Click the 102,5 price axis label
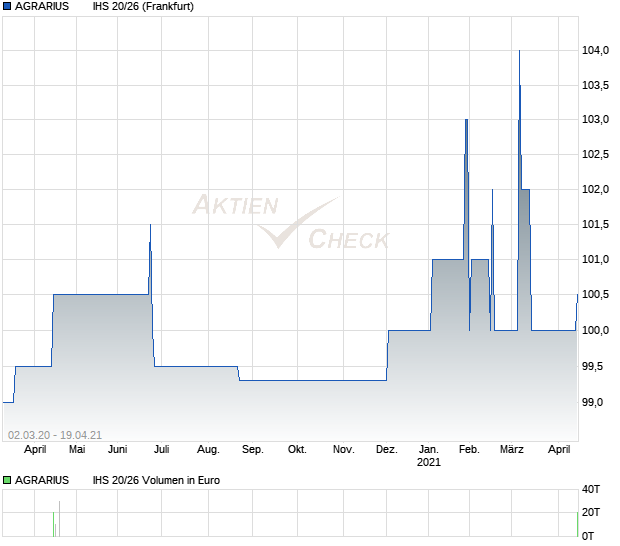 coord(595,154)
